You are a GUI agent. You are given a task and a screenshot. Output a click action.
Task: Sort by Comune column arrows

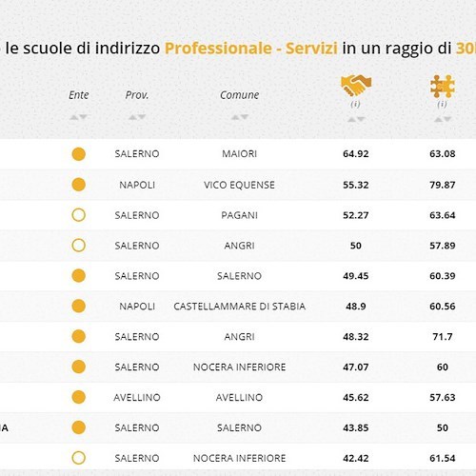coord(240,117)
